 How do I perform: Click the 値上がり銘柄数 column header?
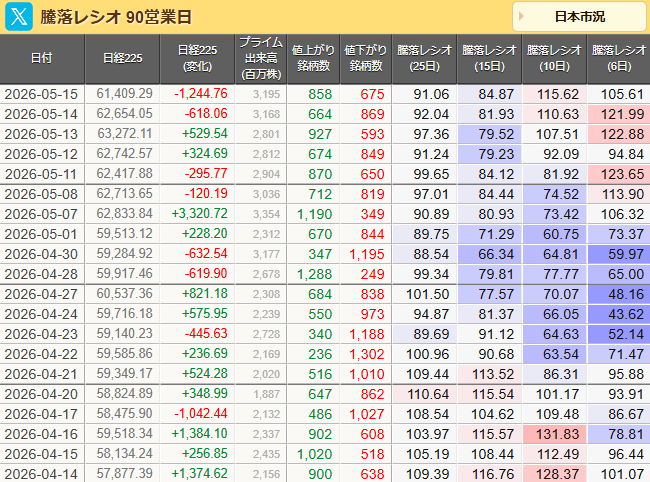tap(313, 58)
